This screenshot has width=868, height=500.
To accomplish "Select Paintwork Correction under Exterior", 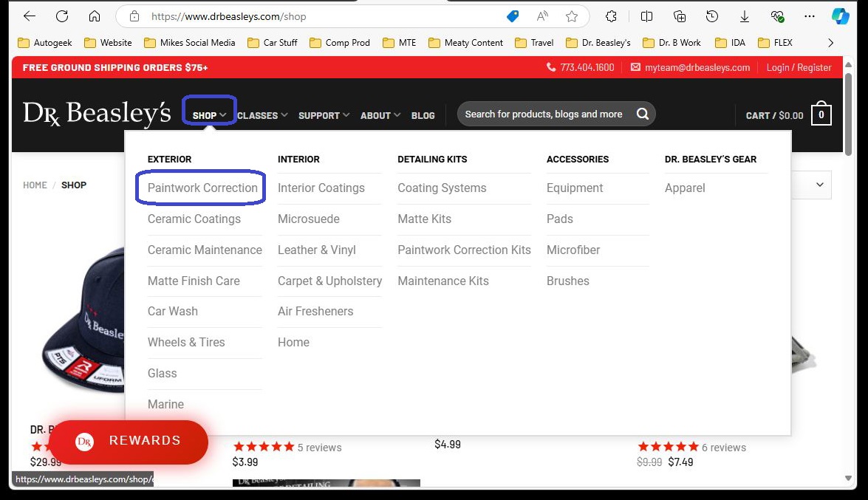I will (x=202, y=188).
